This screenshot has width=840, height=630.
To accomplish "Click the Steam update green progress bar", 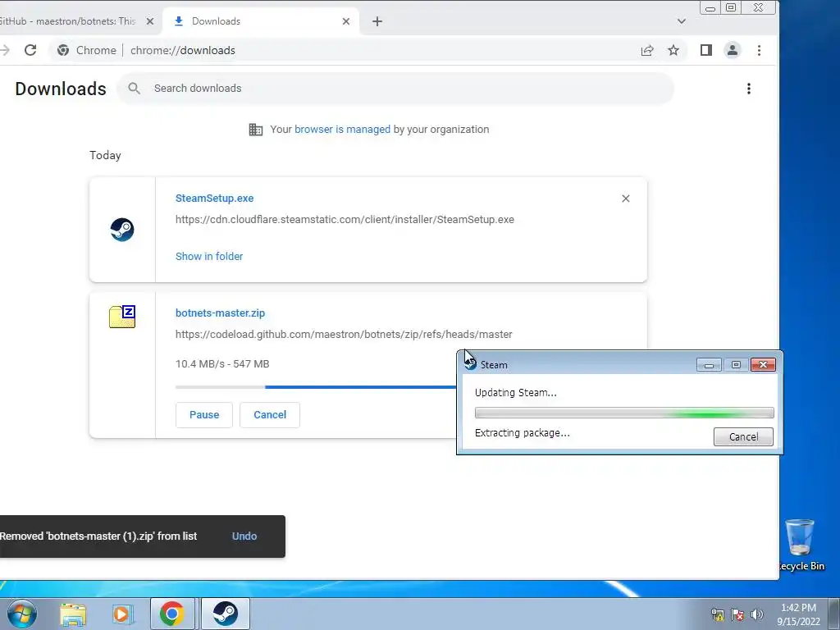I will pyautogui.click(x=624, y=413).
